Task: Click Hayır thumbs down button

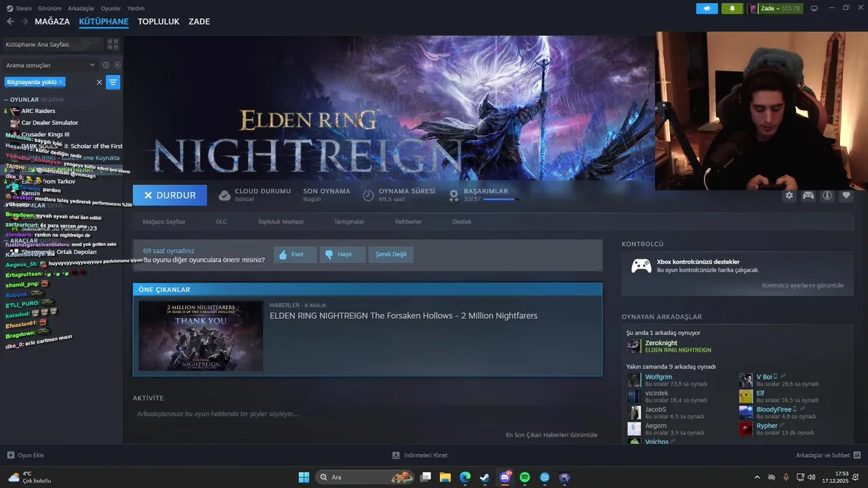Action: pos(342,255)
